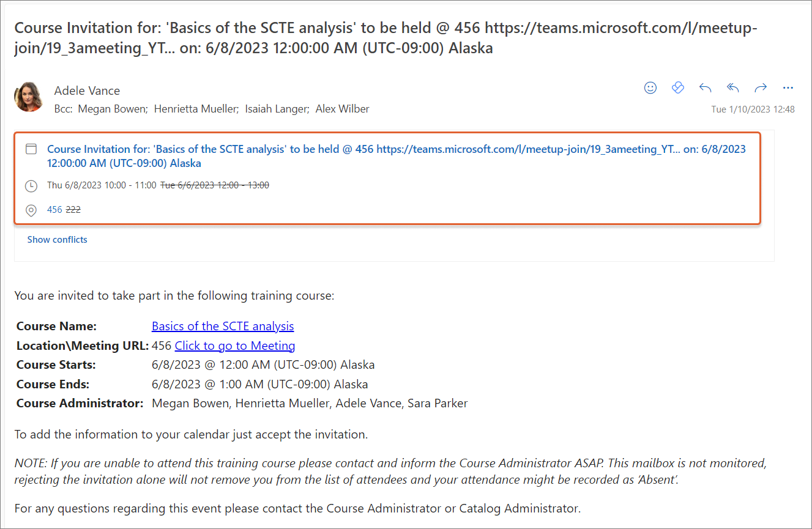Select Bcc recipient Henrietta Mueller

[195, 109]
